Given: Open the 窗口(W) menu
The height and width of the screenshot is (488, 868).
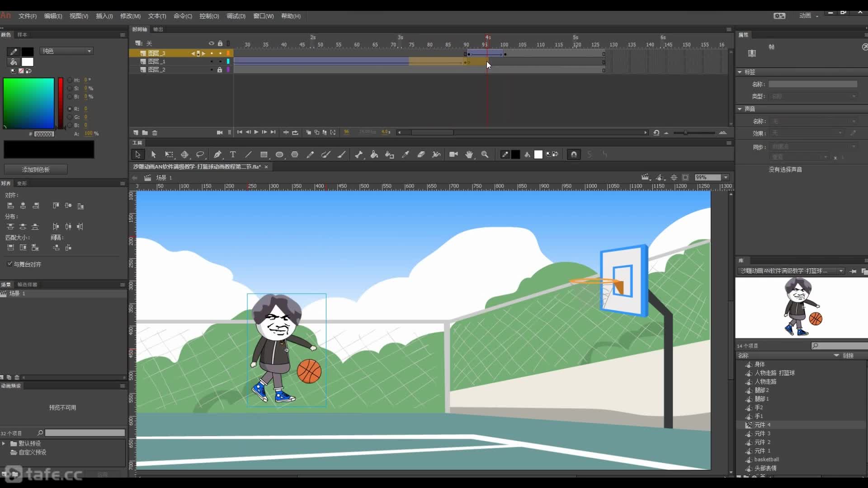Looking at the screenshot, I should [263, 16].
